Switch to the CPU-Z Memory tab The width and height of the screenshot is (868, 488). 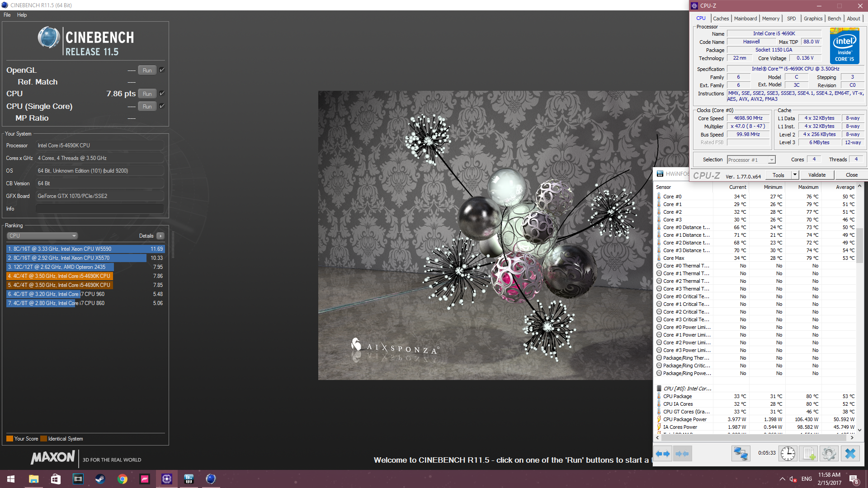pos(771,19)
